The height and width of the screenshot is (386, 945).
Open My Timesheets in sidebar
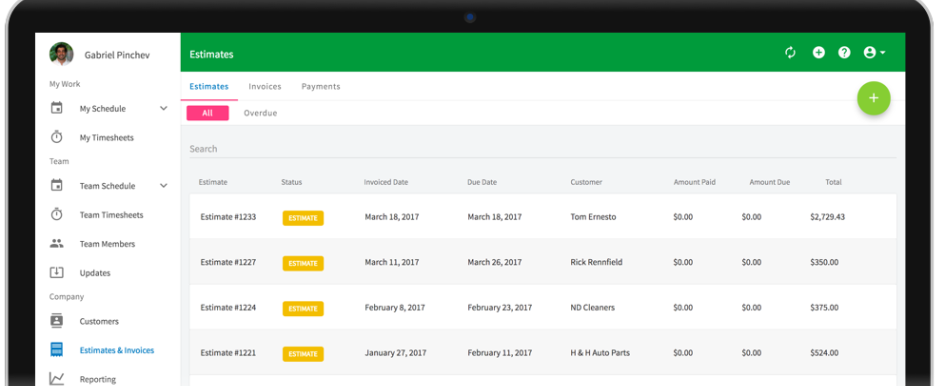click(x=107, y=138)
